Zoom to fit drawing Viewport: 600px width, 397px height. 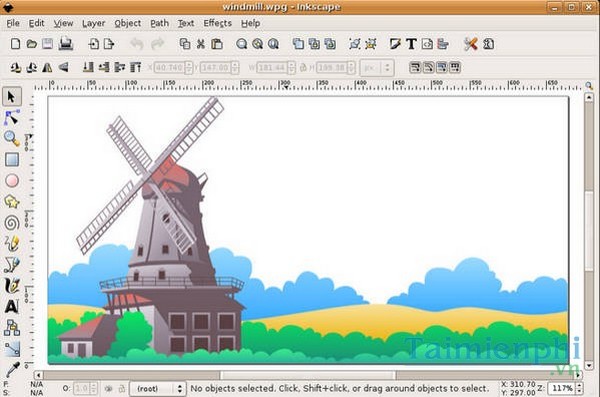pos(258,44)
